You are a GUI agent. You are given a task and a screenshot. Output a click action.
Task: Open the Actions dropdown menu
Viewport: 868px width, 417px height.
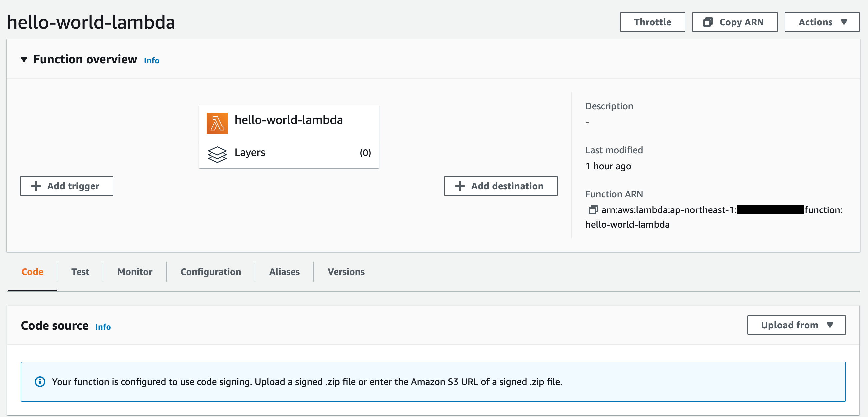[x=822, y=22]
